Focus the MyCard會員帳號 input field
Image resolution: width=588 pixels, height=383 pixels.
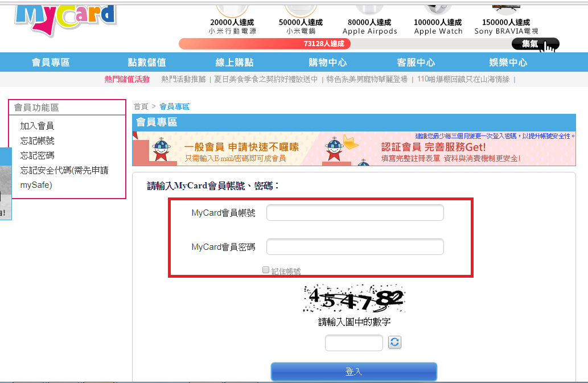(355, 213)
